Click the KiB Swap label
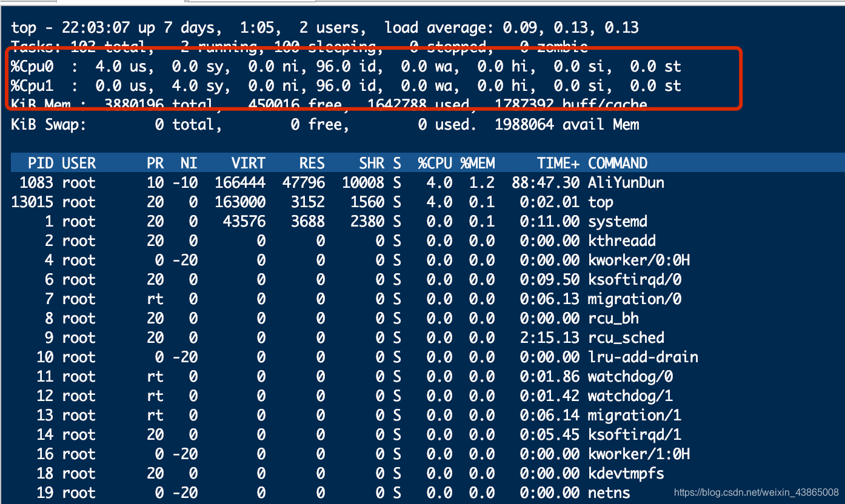This screenshot has width=845, height=504. tap(49, 124)
